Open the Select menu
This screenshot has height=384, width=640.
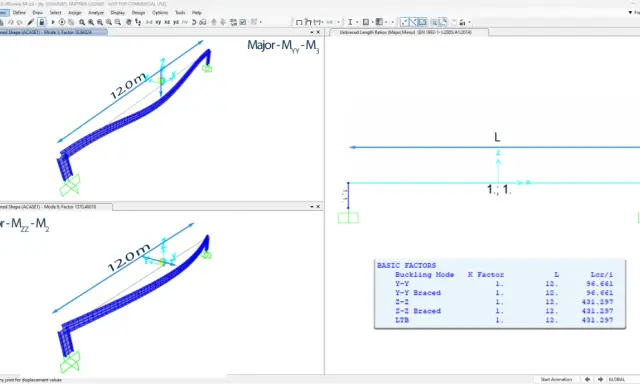(x=56, y=13)
